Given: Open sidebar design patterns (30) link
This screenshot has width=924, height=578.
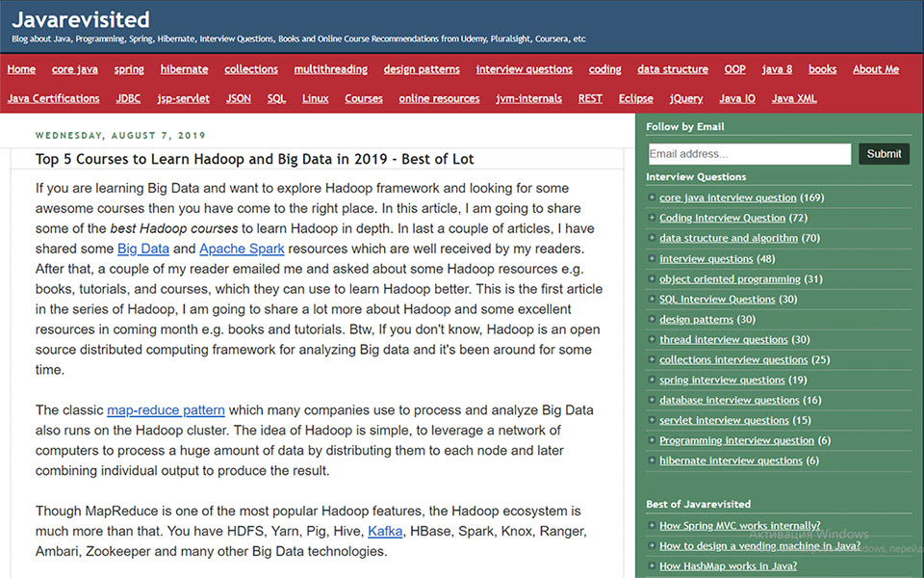Looking at the screenshot, I should click(x=697, y=319).
